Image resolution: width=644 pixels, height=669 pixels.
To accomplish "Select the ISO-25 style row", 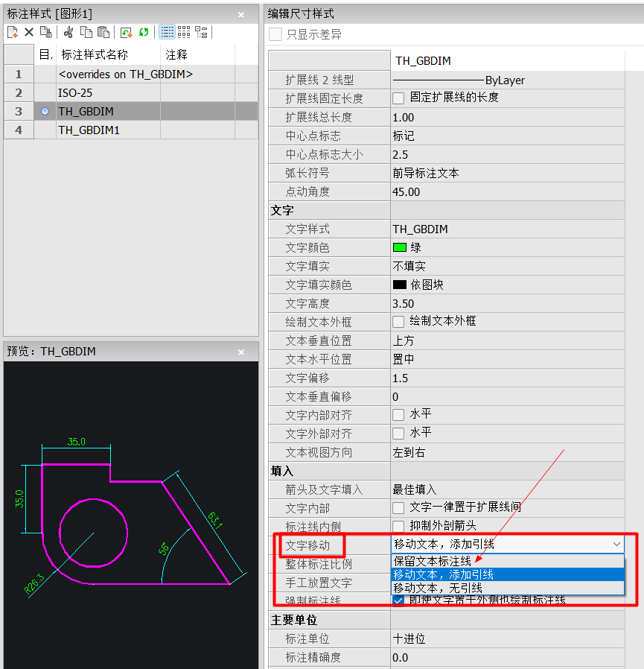I will tap(131, 93).
